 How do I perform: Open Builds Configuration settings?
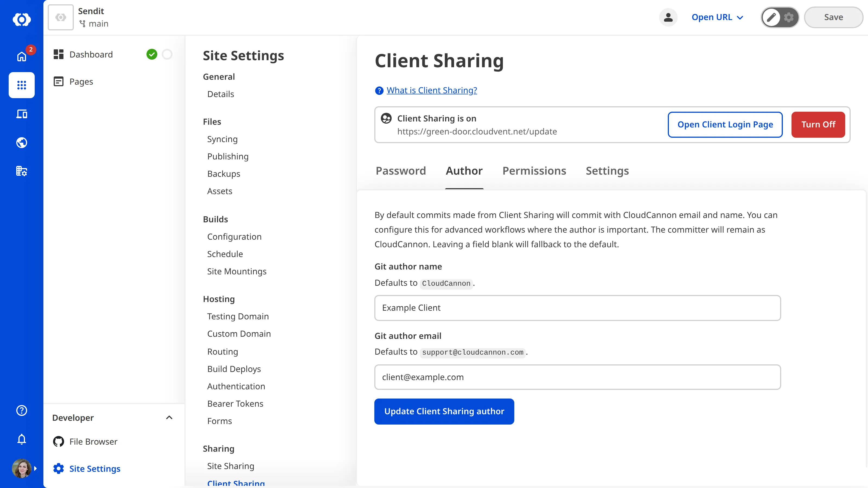(234, 237)
